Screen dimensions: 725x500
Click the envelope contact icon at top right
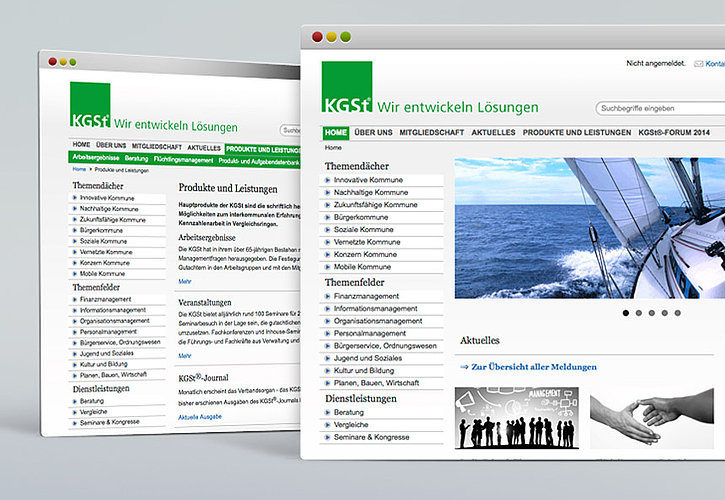[699, 64]
